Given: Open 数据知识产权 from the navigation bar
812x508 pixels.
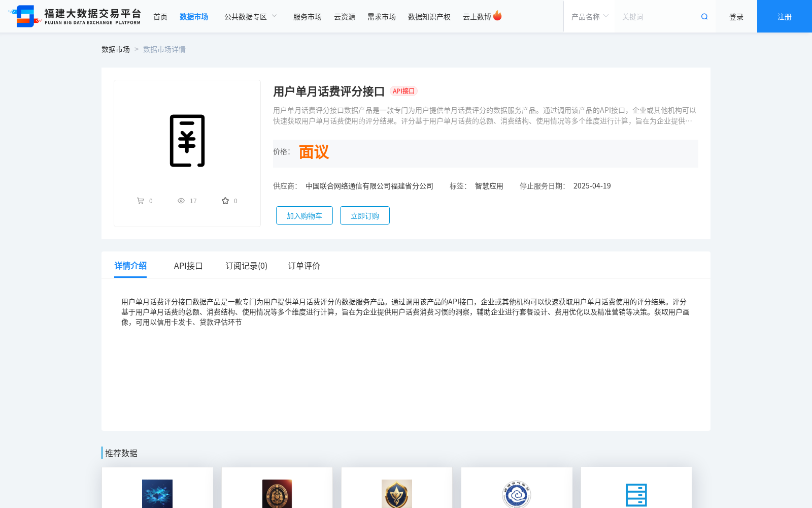Looking at the screenshot, I should 429,16.
